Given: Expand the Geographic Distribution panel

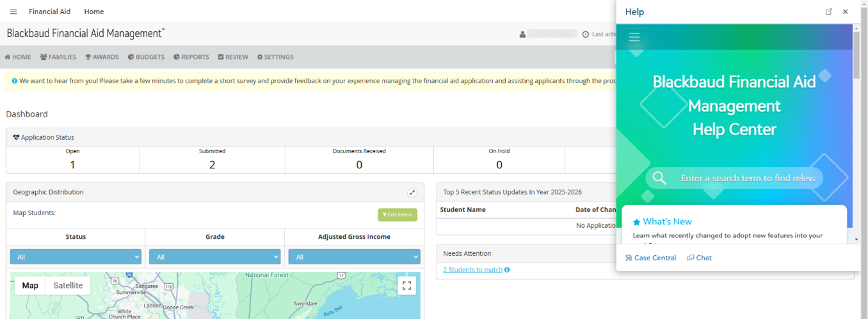Looking at the screenshot, I should point(412,192).
